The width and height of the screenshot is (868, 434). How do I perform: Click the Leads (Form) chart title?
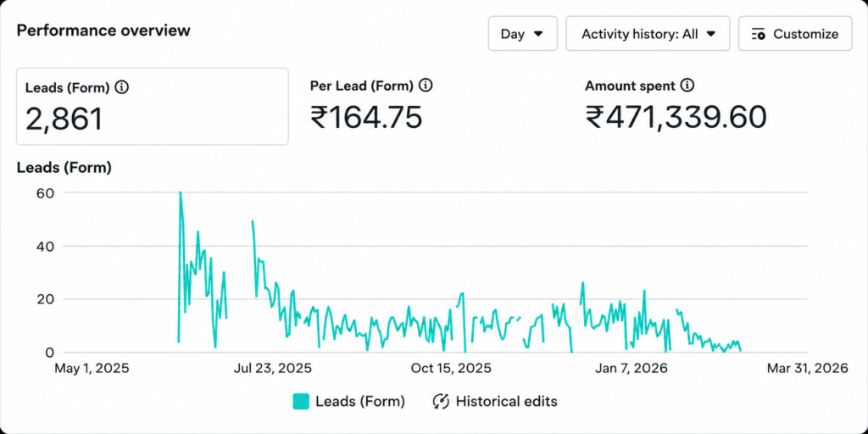[x=64, y=167]
